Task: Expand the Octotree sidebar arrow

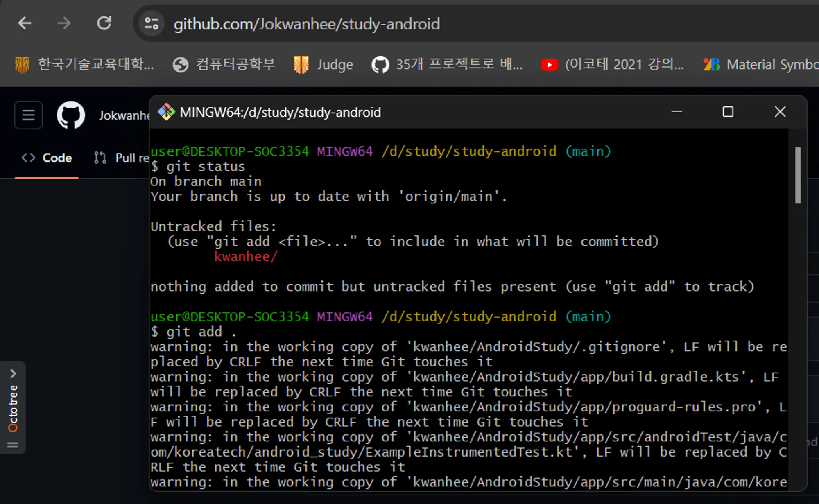Action: coord(13,373)
